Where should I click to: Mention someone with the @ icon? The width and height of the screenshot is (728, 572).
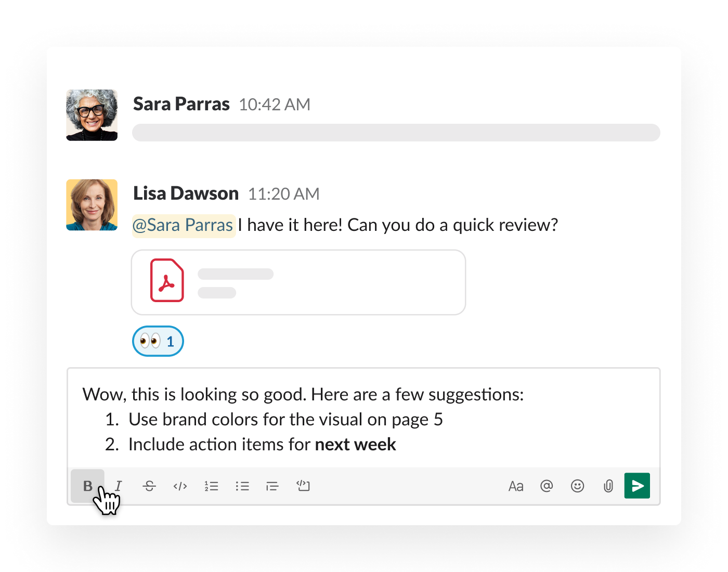pos(547,486)
